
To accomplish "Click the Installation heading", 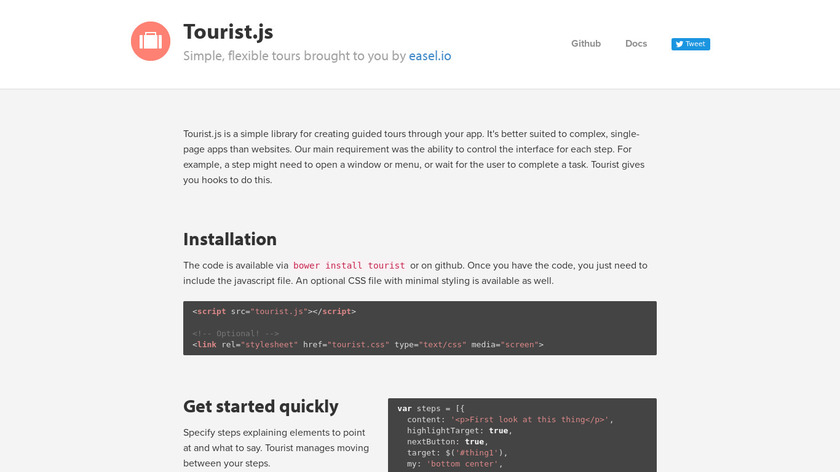I will tap(230, 239).
